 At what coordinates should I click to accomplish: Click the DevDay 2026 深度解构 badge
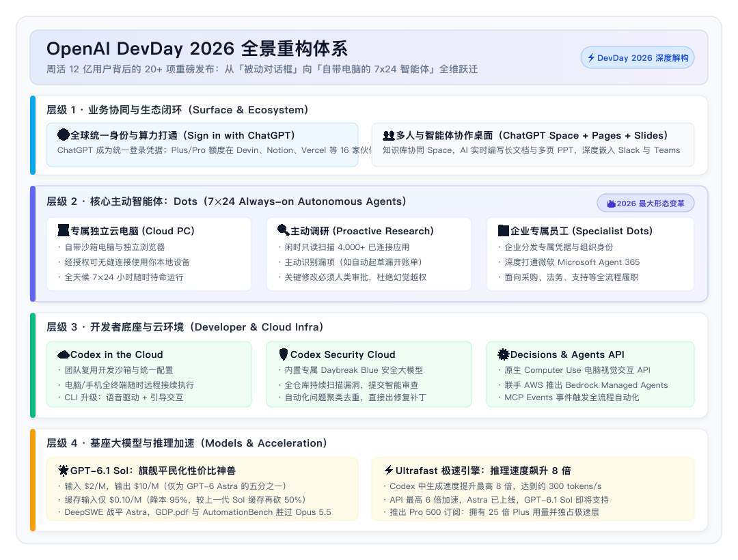638,58
